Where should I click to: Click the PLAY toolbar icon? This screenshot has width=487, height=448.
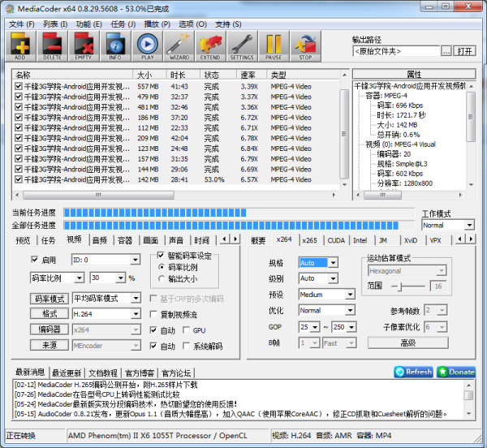tap(147, 46)
